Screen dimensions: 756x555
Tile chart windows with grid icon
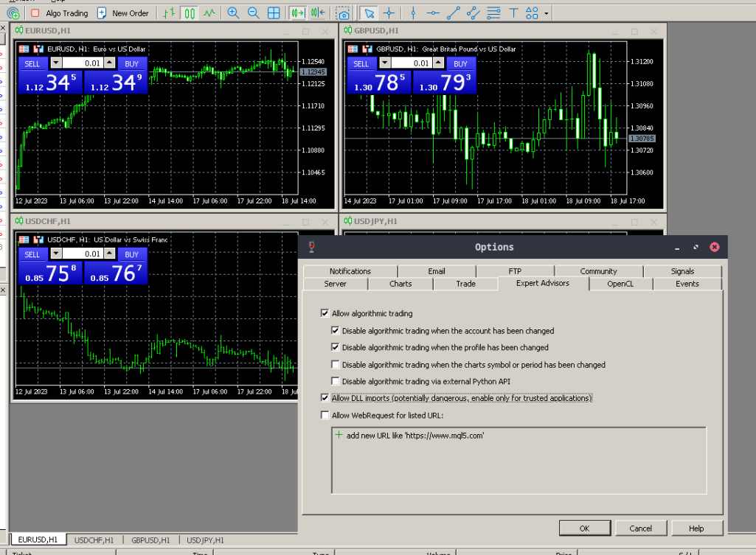tap(274, 13)
